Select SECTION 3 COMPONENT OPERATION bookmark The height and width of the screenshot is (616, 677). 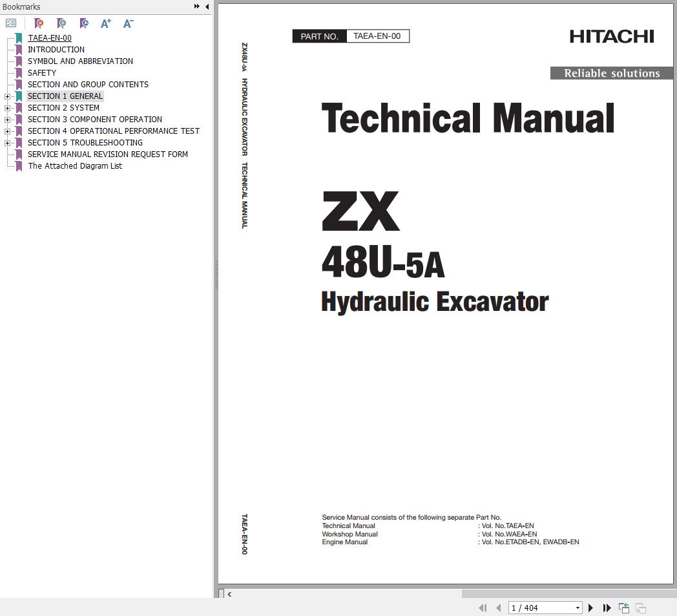(x=95, y=120)
